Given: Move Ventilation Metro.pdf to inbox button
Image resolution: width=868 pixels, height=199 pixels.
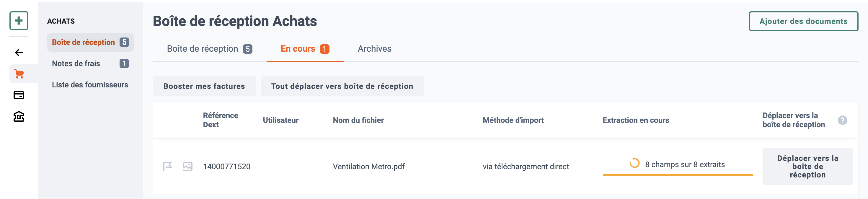Looking at the screenshot, I should pyautogui.click(x=808, y=166).
